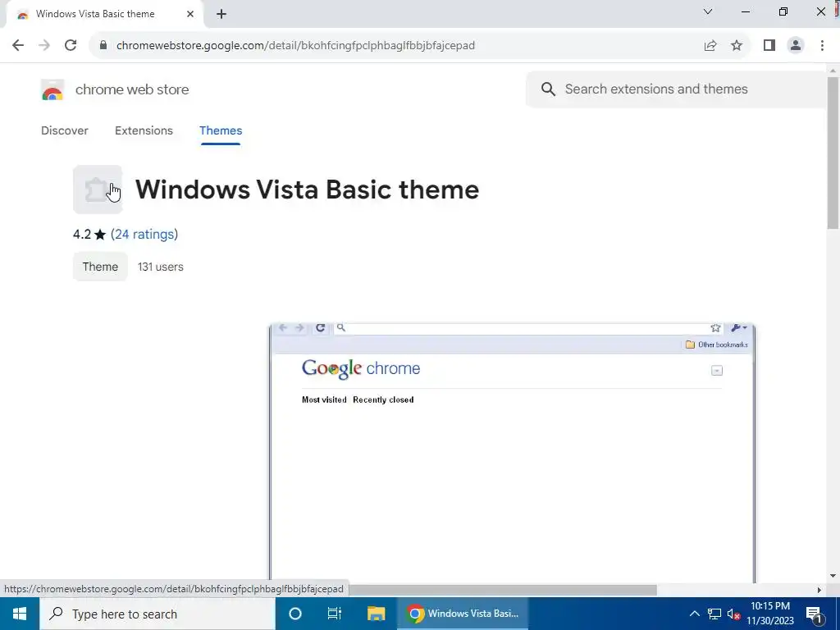This screenshot has width=840, height=630.
Task: Open a new tab with the plus button
Action: [x=221, y=14]
